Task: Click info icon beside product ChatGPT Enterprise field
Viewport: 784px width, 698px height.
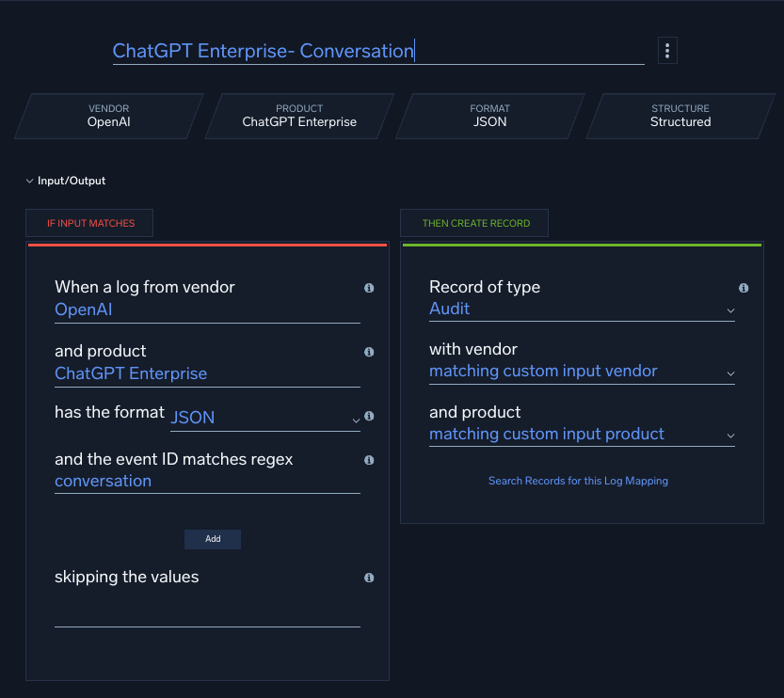Action: 369,352
